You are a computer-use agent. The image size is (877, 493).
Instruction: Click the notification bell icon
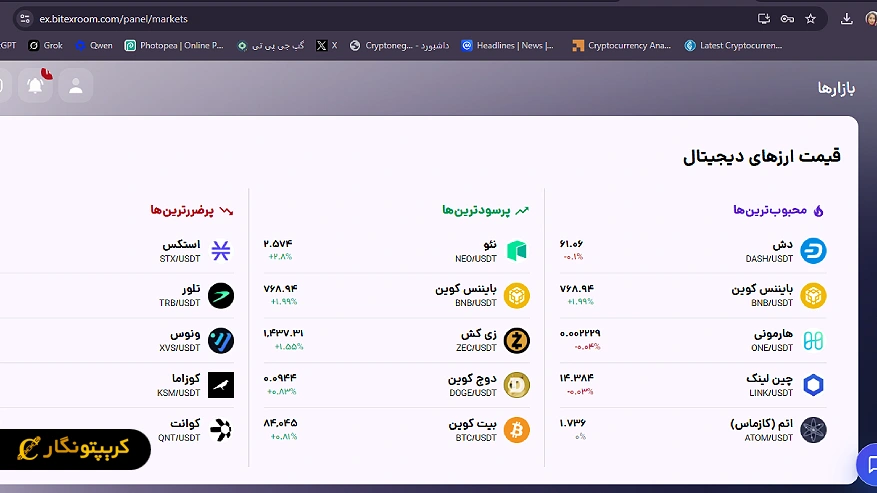(35, 86)
